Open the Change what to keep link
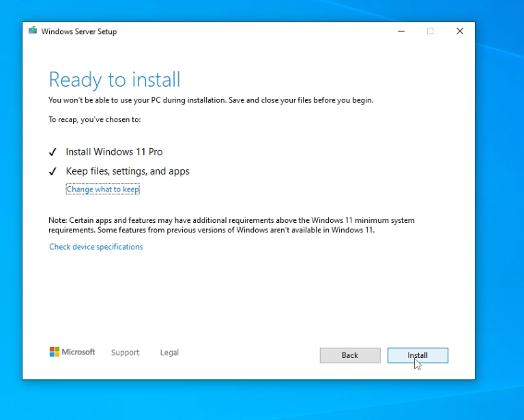 point(102,190)
